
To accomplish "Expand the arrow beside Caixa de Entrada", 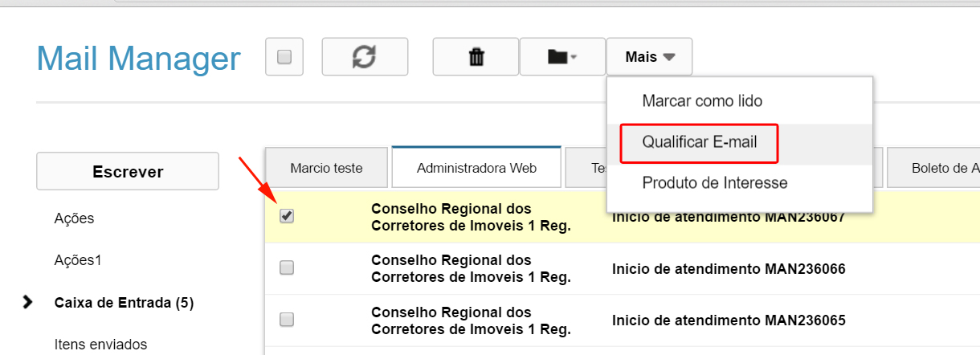I will tap(29, 302).
